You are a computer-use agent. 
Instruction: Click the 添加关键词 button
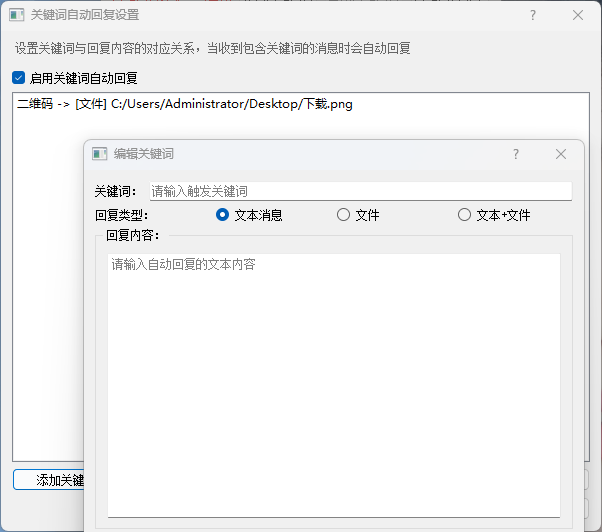click(48, 480)
